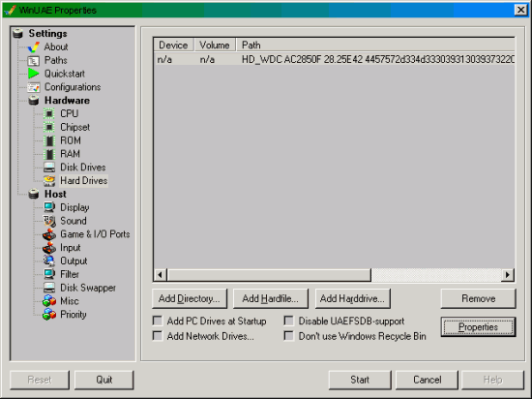Select Disk Swapper in tree
The width and height of the screenshot is (532, 399).
[88, 288]
